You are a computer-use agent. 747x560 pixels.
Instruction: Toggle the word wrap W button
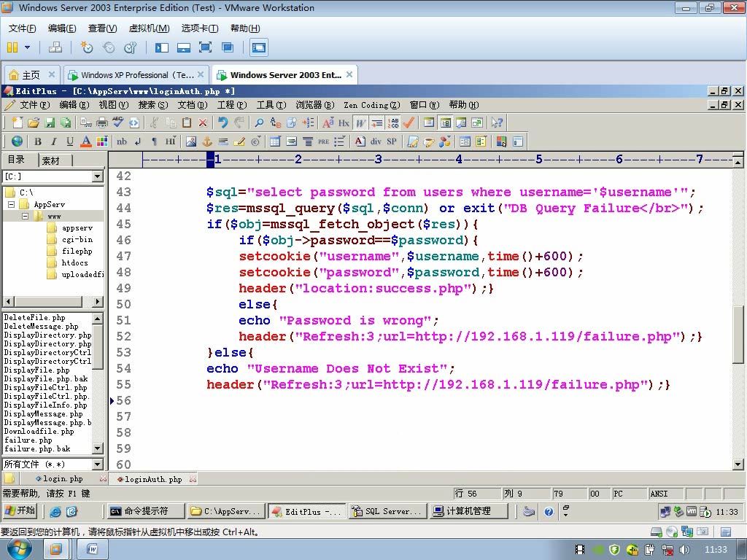tap(360, 122)
